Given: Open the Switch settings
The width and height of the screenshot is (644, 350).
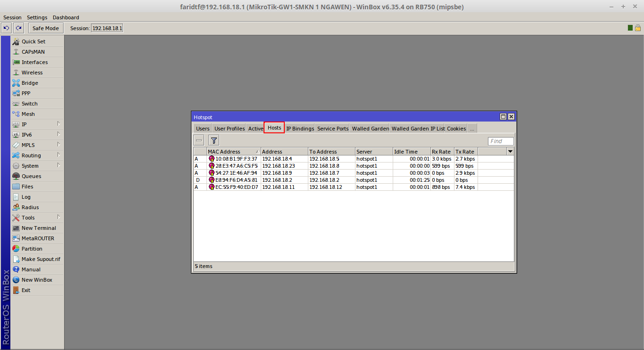Looking at the screenshot, I should pyautogui.click(x=37, y=104).
